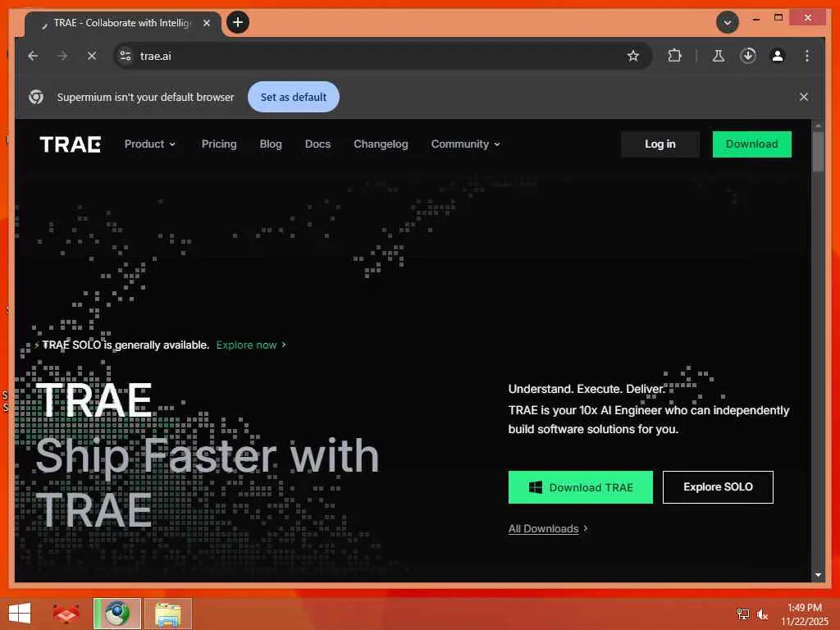Open the Windows Start button

(x=20, y=614)
